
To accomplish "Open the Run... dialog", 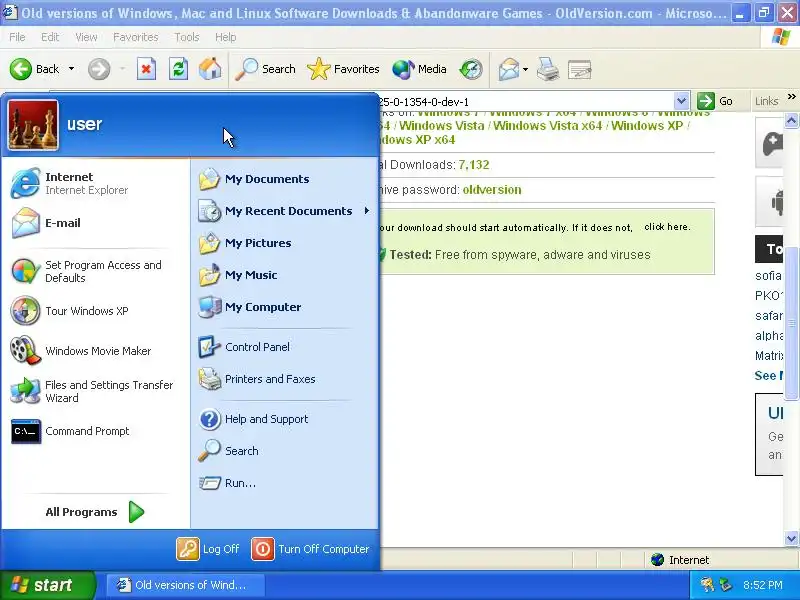I will [x=284, y=483].
